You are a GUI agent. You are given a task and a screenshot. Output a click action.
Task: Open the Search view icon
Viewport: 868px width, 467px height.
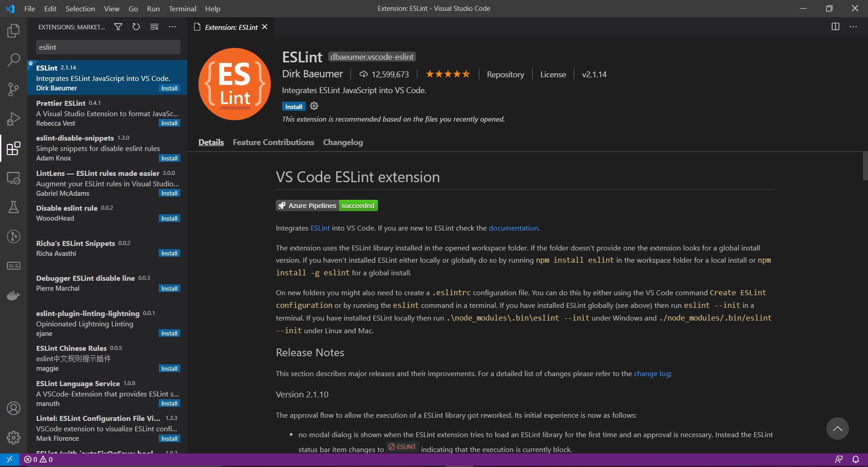tap(14, 60)
